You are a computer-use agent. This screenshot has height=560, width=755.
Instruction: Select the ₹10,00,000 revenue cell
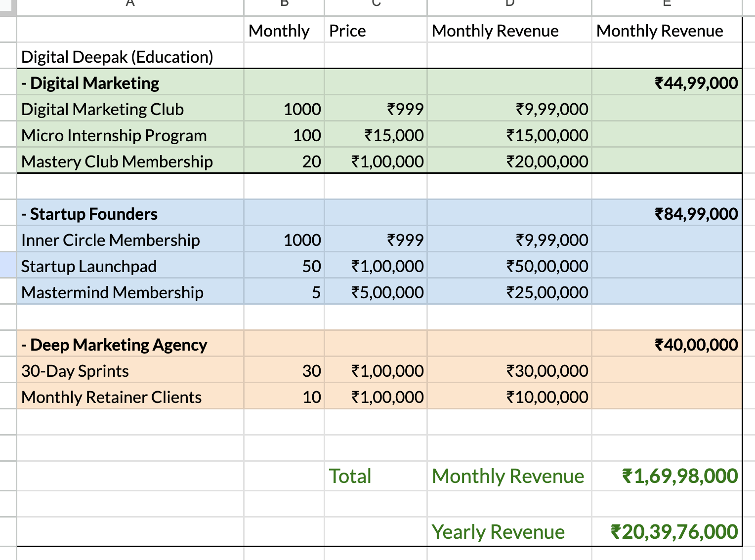click(x=509, y=397)
